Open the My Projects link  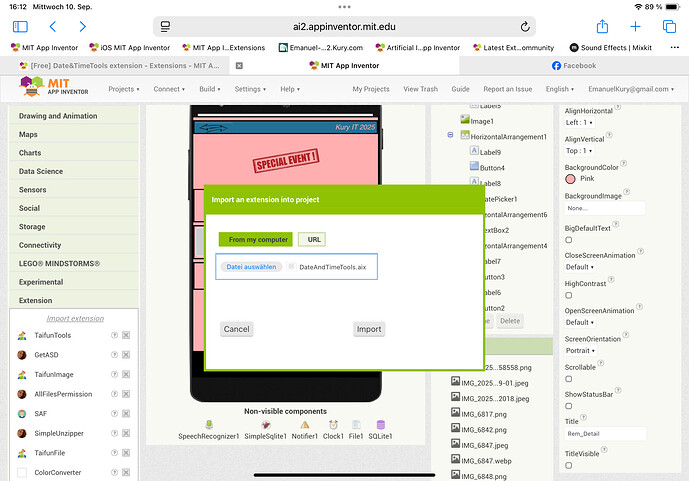pyautogui.click(x=371, y=89)
